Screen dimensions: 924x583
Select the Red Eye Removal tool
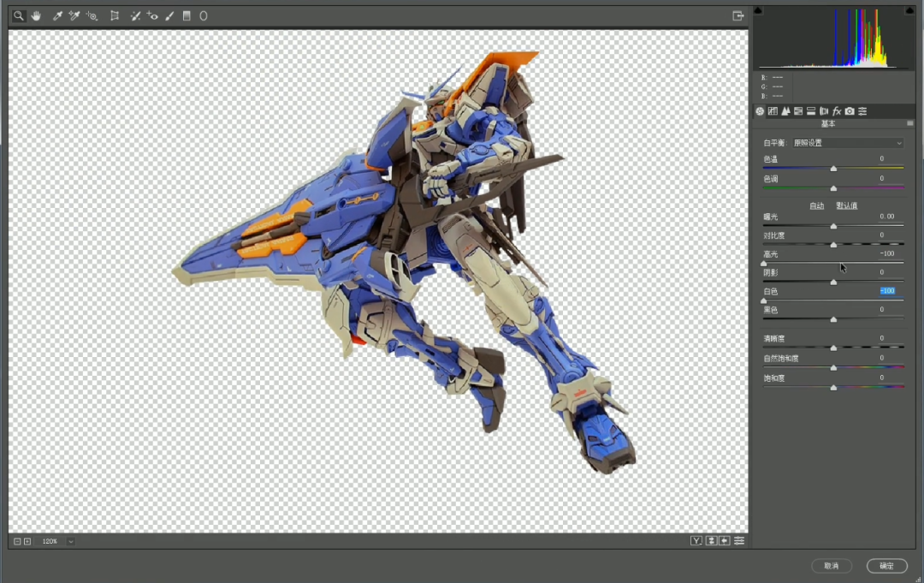pos(152,16)
